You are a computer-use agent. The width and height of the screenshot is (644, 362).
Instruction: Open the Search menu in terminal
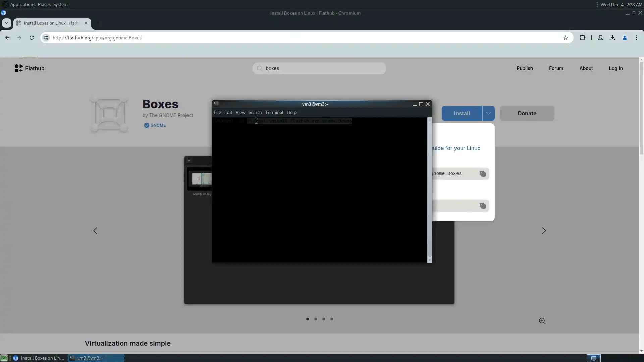point(255,112)
